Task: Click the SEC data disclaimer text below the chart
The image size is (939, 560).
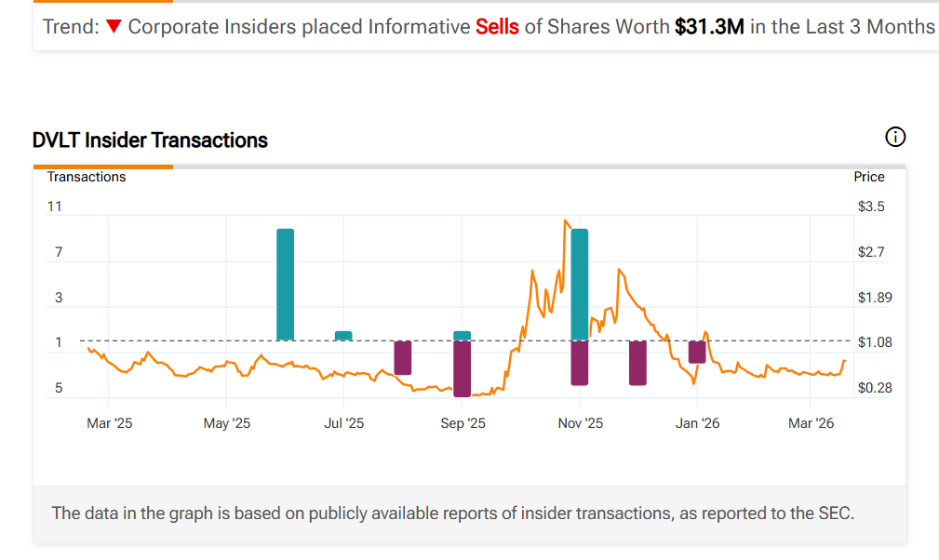Action: pos(452,513)
